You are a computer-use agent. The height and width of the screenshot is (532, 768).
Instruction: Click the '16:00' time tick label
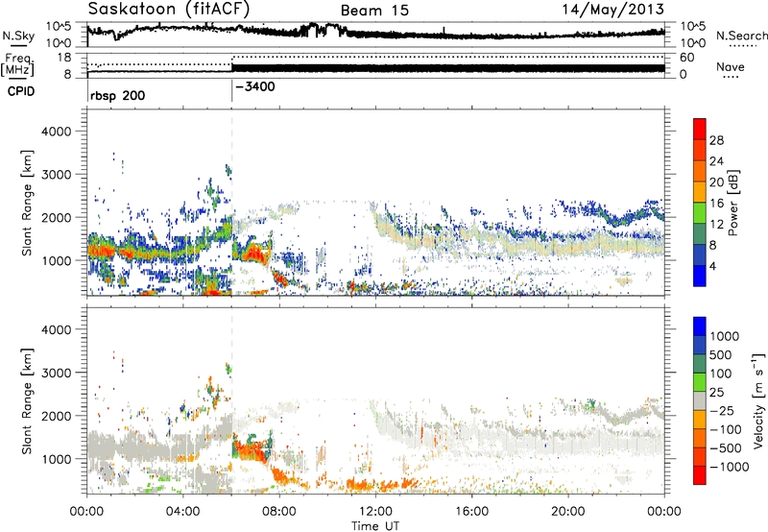coord(471,512)
